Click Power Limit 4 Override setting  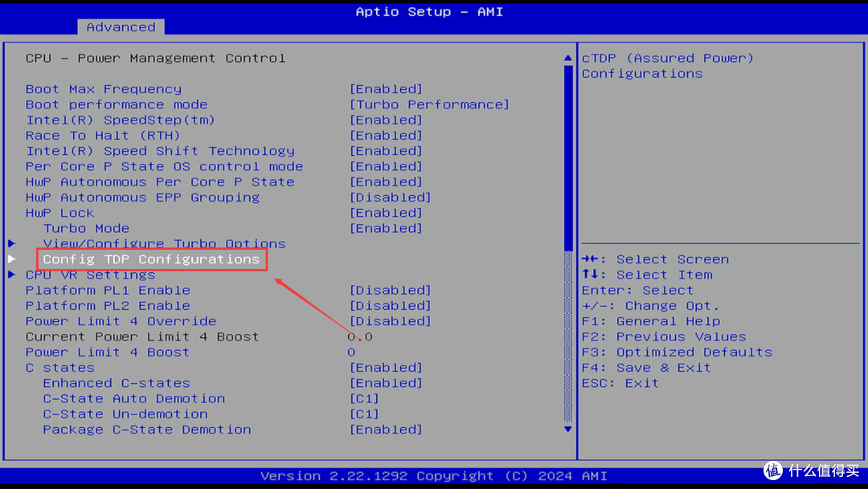(x=121, y=321)
